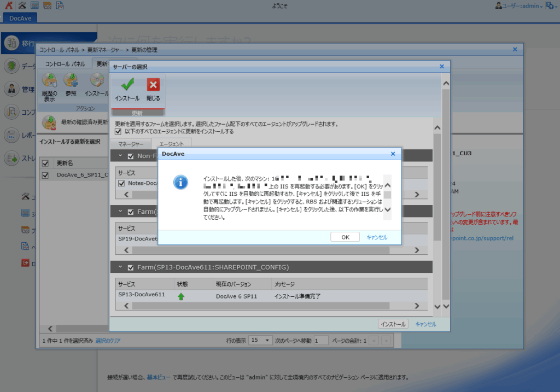This screenshot has height=392, width=560.
Task: Click the top-right settings icon beside admin
Action: click(550, 5)
